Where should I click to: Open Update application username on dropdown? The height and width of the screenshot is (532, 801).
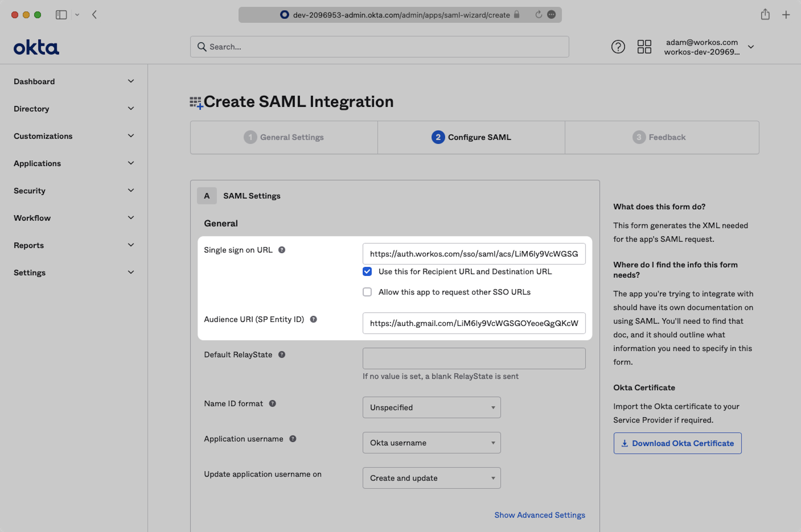(431, 478)
